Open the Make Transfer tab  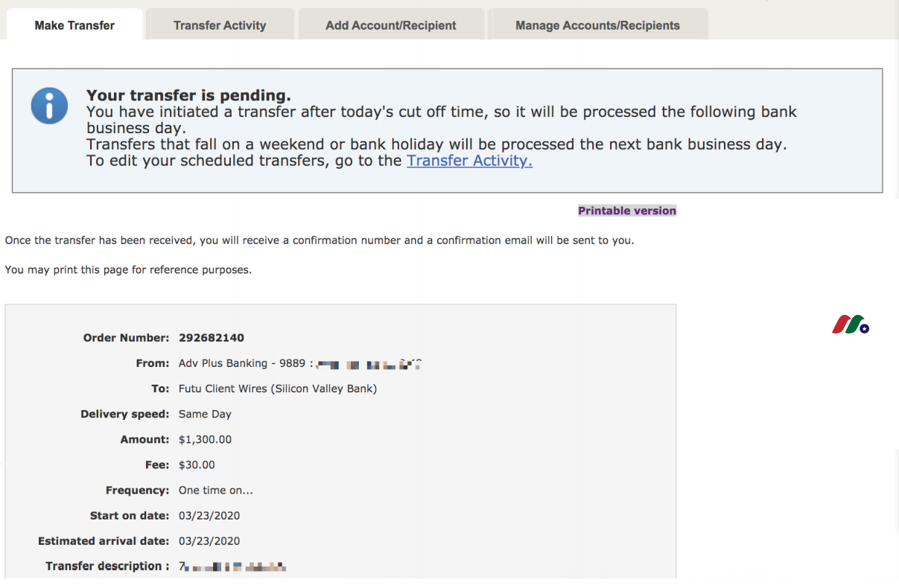[x=74, y=25]
